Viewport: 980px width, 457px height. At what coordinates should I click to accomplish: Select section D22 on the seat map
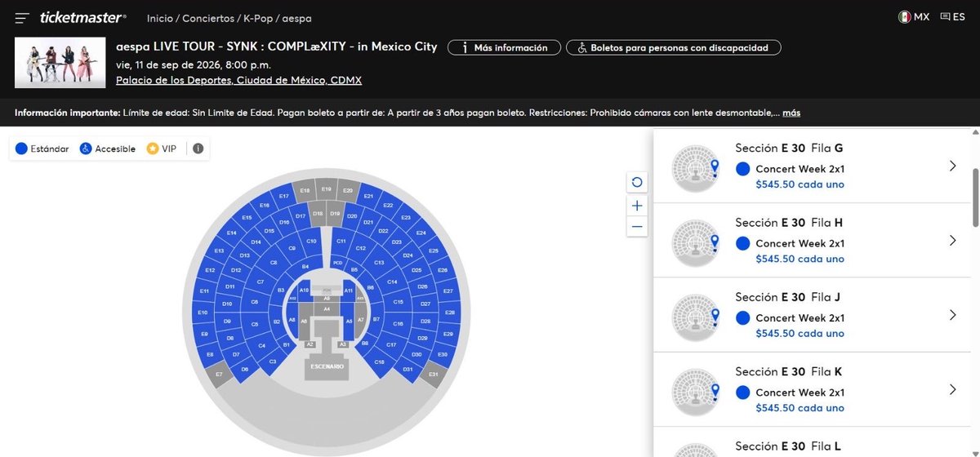click(x=383, y=231)
